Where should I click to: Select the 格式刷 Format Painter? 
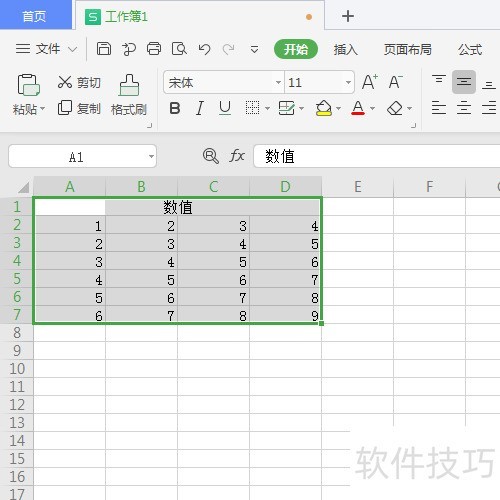tap(129, 95)
